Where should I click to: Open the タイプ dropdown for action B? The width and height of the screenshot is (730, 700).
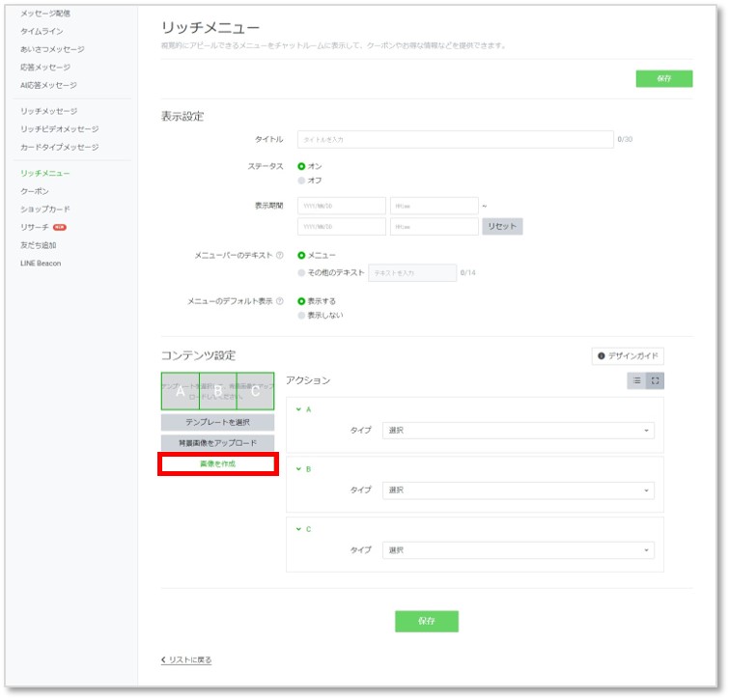click(518, 490)
